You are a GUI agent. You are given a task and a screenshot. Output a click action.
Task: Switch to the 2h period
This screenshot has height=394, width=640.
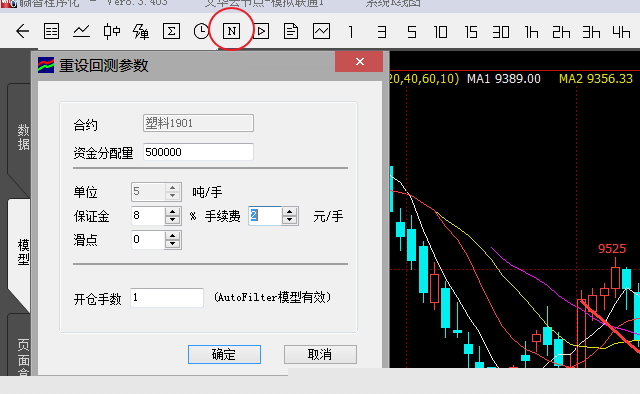[561, 32]
